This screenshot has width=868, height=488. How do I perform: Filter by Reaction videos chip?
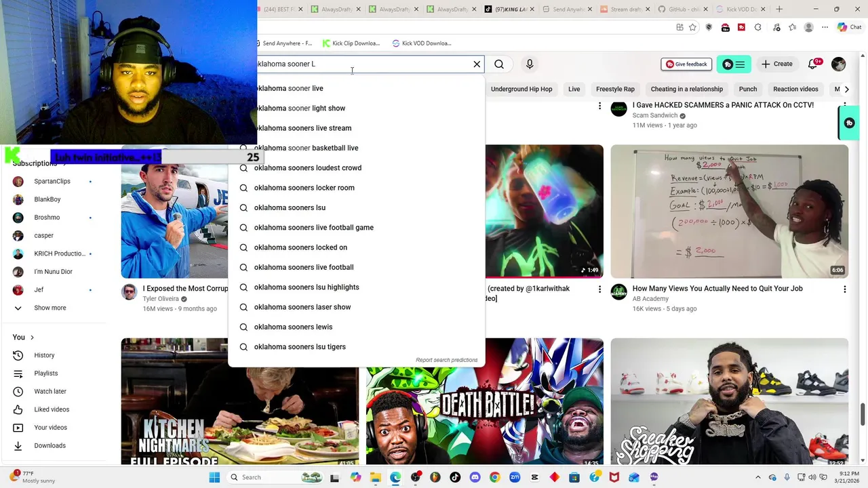(x=795, y=89)
